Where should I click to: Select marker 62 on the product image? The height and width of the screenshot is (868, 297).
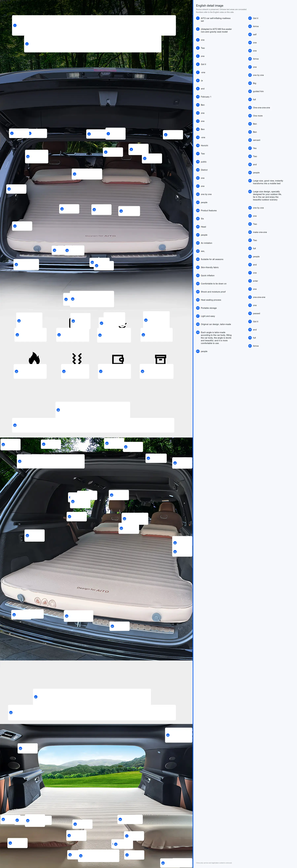11,713
